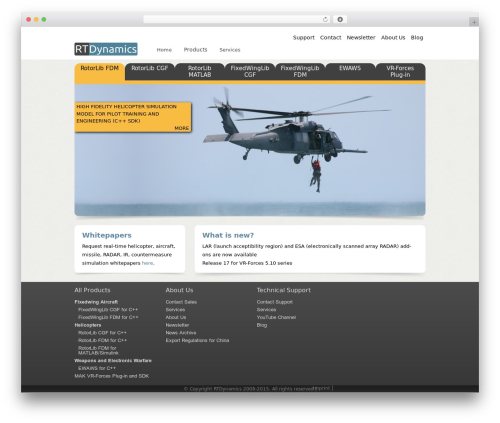This screenshot has height=423, width=500.
Task: Click the RT Dynamics logo
Action: pos(106,49)
